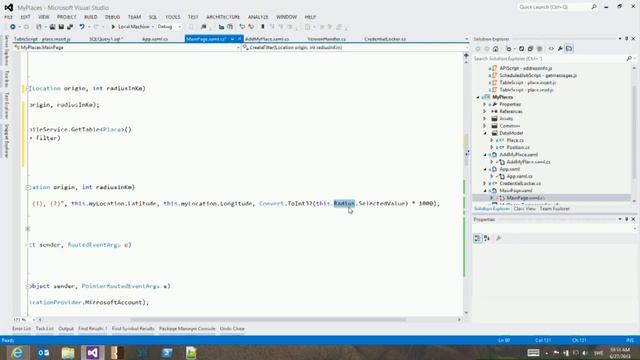Select the Assets folder in Solution Explorer
Screen dimensions: 640x360
tap(506, 119)
